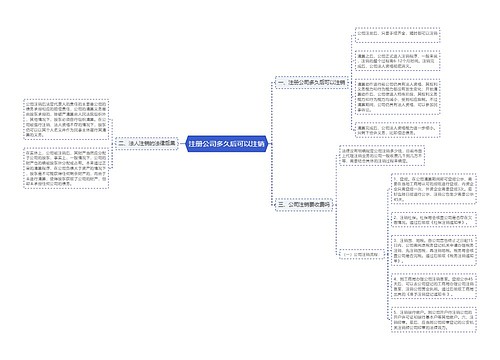Select the bottom leaf under branch 一

398,130
